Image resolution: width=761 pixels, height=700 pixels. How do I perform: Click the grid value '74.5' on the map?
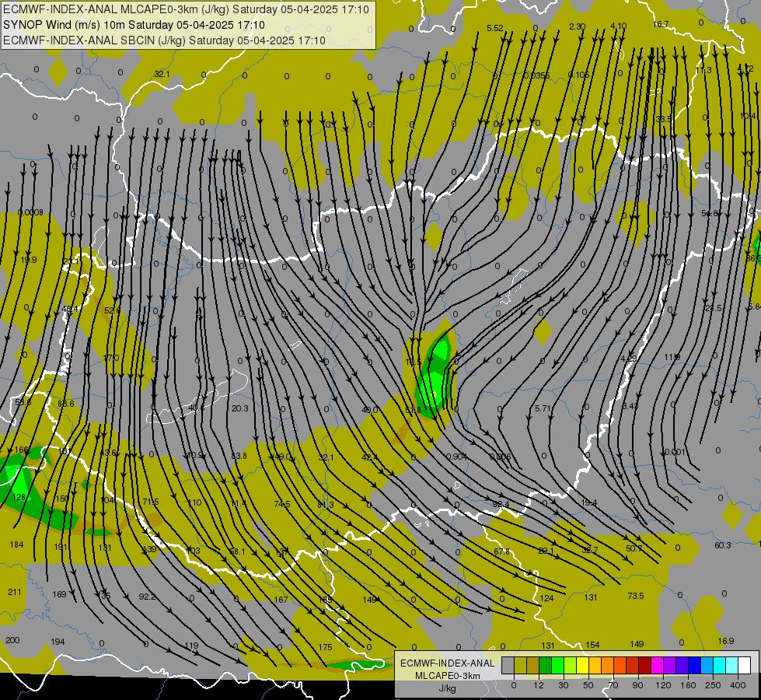[282, 504]
